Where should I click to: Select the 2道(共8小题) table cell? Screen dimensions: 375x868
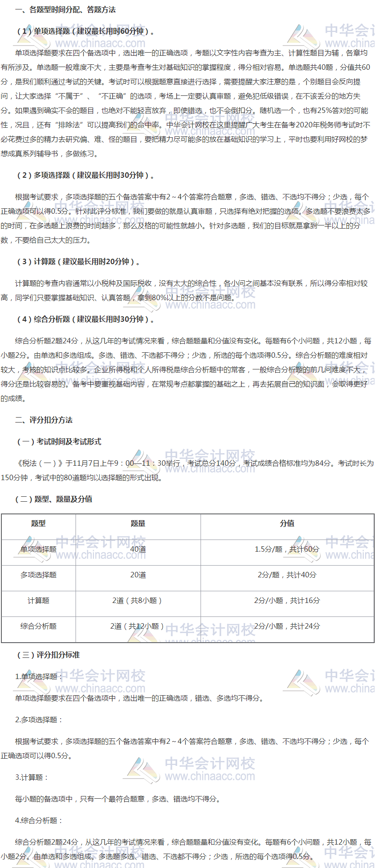pyautogui.click(x=138, y=600)
